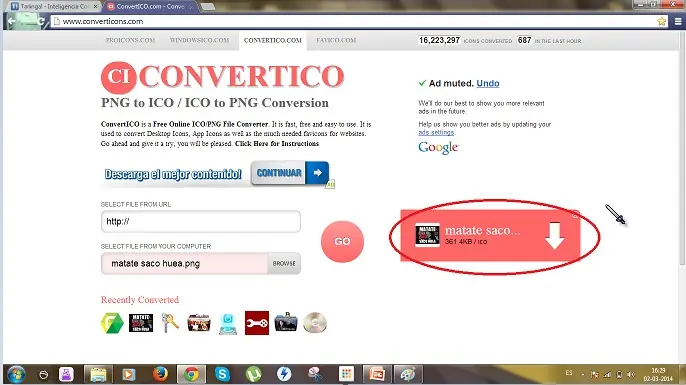This screenshot has width=686, height=385.
Task: Switch to Google Chrome in the taskbar
Action: pos(191,374)
